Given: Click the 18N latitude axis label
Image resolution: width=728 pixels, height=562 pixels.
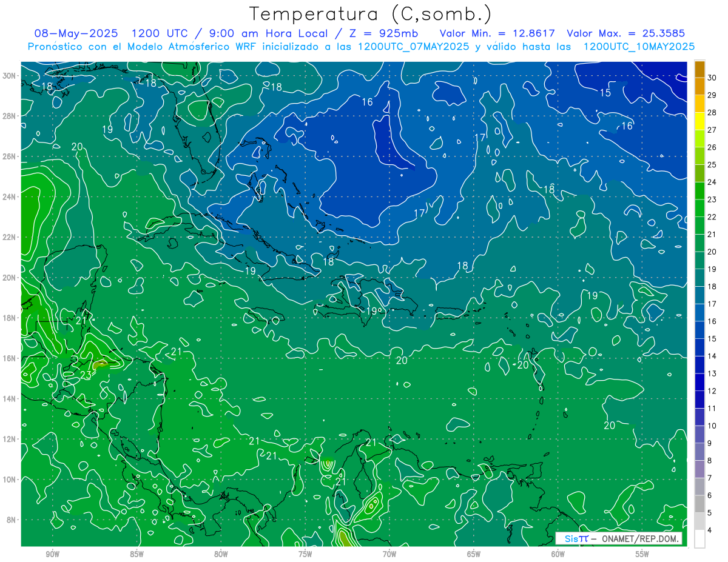Looking at the screenshot, I should pyautogui.click(x=9, y=318).
